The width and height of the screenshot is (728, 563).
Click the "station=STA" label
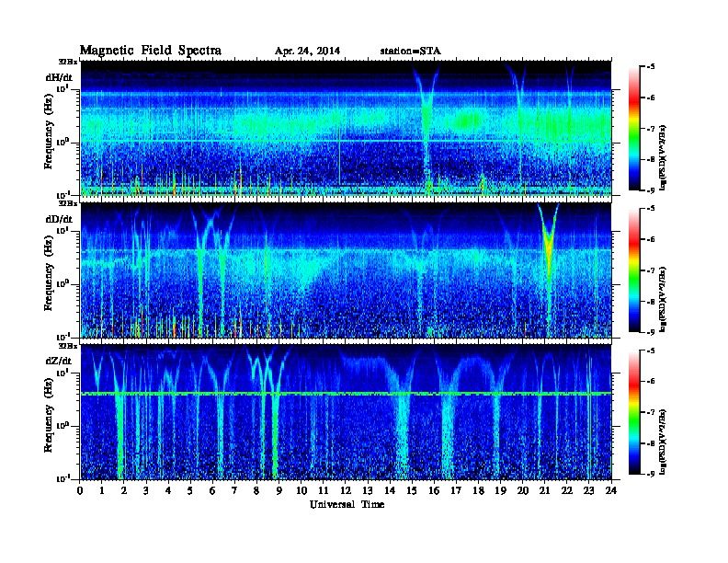click(411, 52)
